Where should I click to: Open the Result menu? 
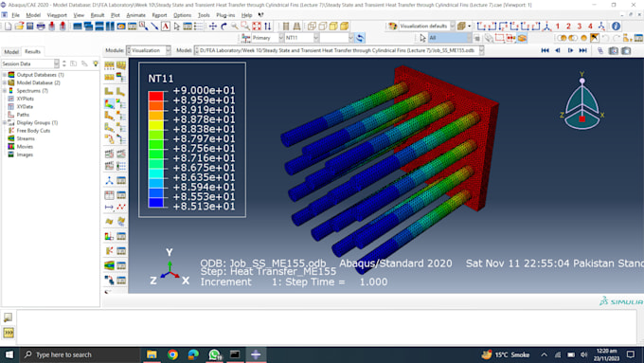point(97,15)
